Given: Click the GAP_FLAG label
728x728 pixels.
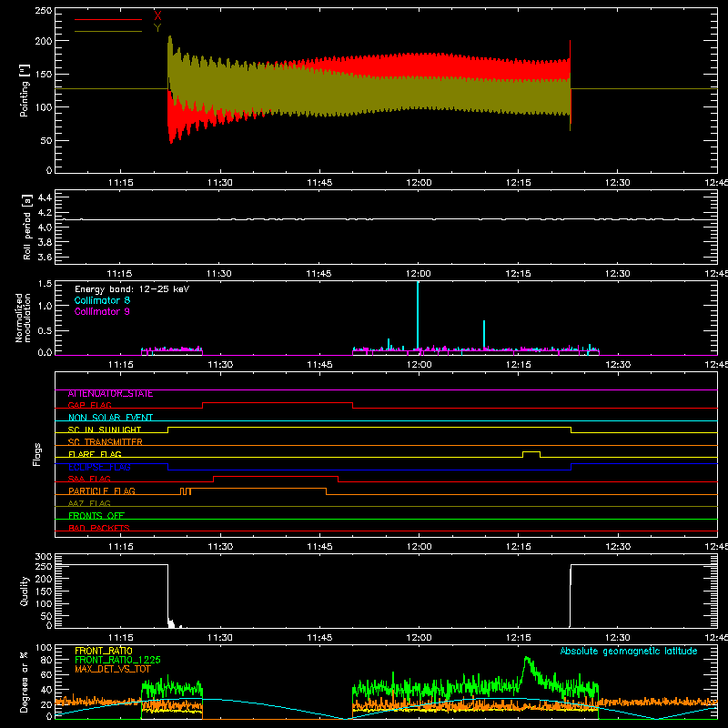Looking at the screenshot, I should coord(89,405).
